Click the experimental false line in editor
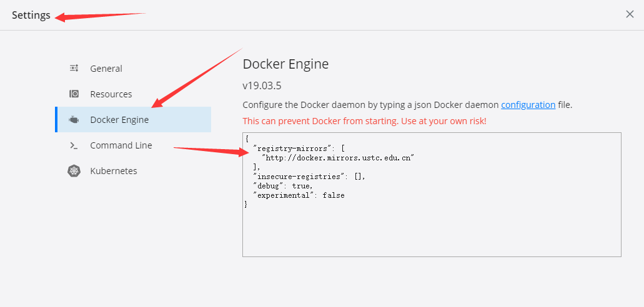644x307 pixels. [299, 195]
